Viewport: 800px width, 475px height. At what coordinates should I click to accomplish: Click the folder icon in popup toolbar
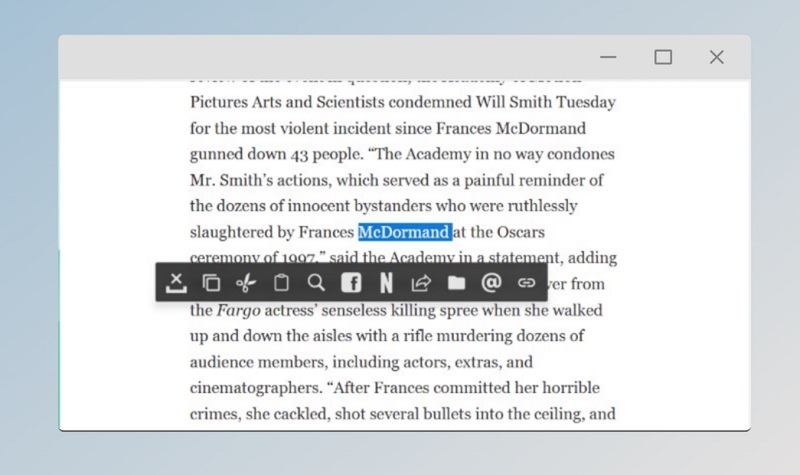point(456,283)
